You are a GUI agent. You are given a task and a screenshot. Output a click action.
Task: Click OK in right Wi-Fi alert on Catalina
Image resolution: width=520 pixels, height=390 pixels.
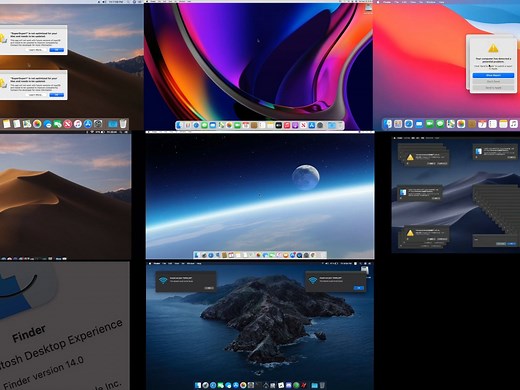point(359,288)
